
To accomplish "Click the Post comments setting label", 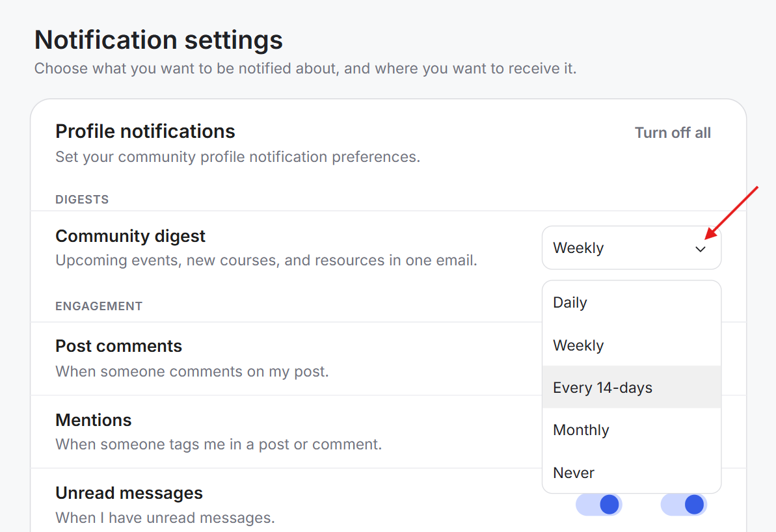I will pyautogui.click(x=119, y=346).
